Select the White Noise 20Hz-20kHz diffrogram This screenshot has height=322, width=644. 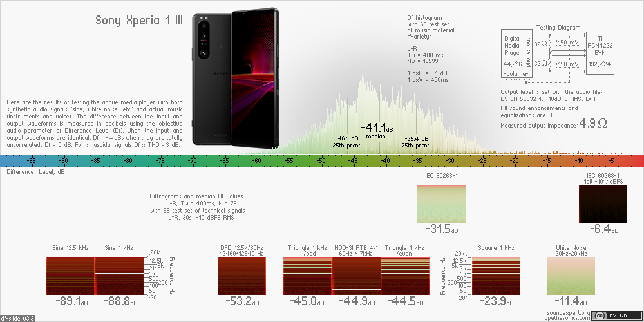click(x=571, y=276)
